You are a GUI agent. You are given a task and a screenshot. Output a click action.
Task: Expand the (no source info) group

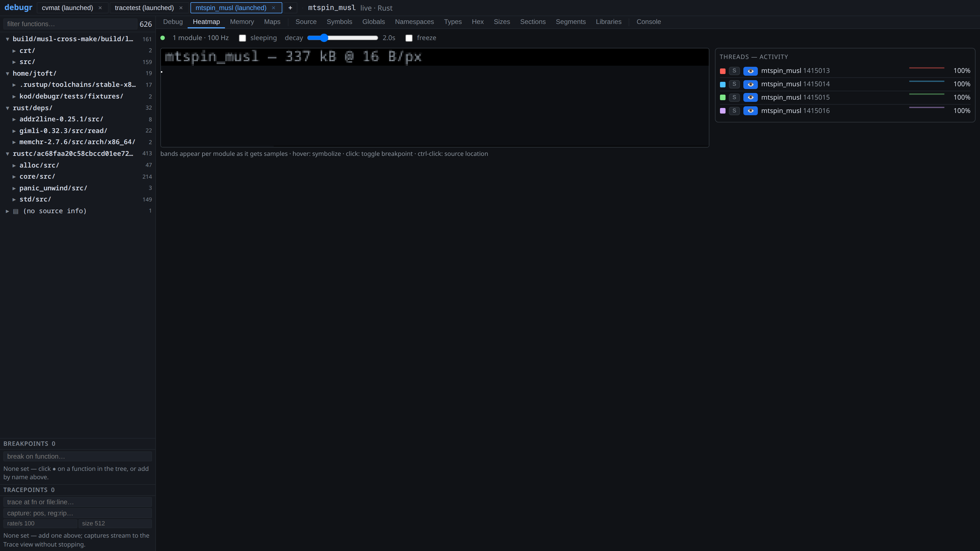point(7,211)
